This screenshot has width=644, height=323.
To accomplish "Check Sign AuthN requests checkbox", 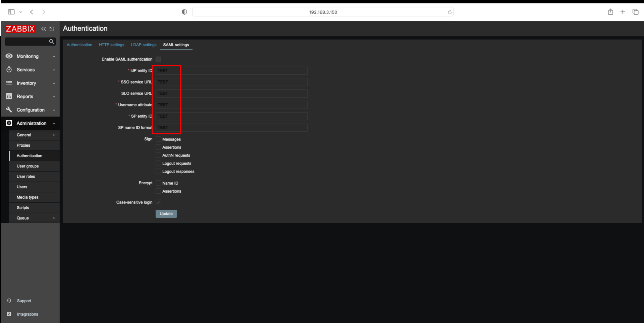I will (x=158, y=155).
